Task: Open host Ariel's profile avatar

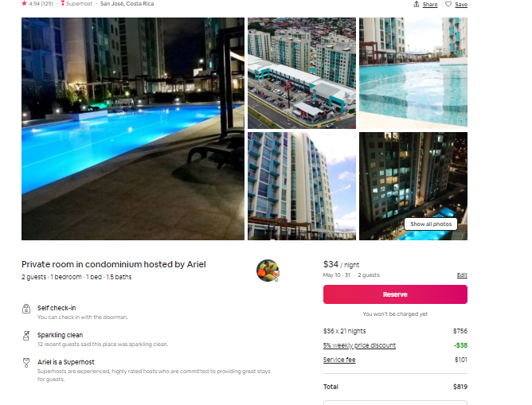Action: [x=268, y=271]
